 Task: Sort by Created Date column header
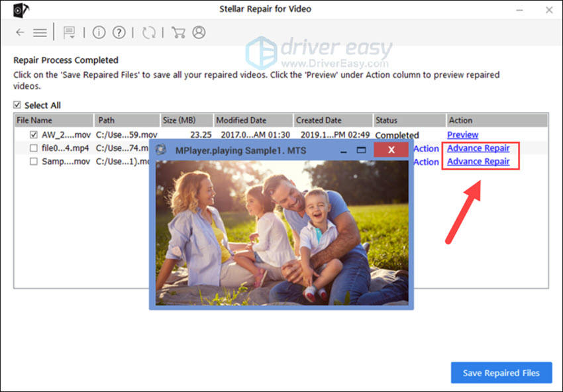click(333, 121)
